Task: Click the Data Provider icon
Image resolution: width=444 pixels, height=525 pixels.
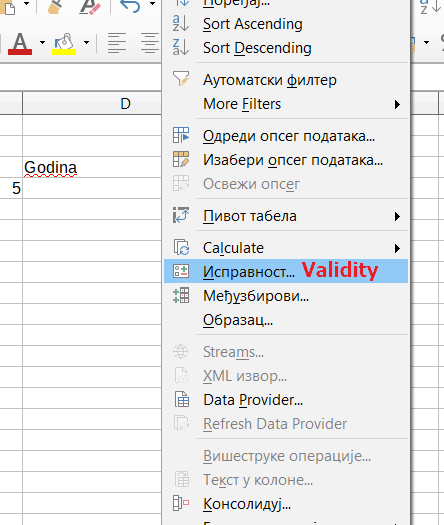Action: [182, 400]
